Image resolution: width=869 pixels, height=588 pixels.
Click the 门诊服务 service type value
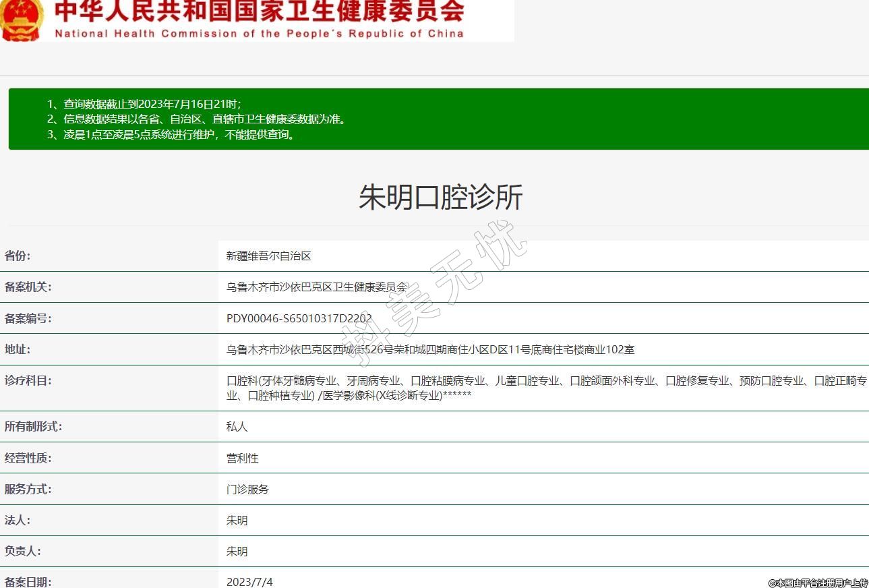click(247, 489)
